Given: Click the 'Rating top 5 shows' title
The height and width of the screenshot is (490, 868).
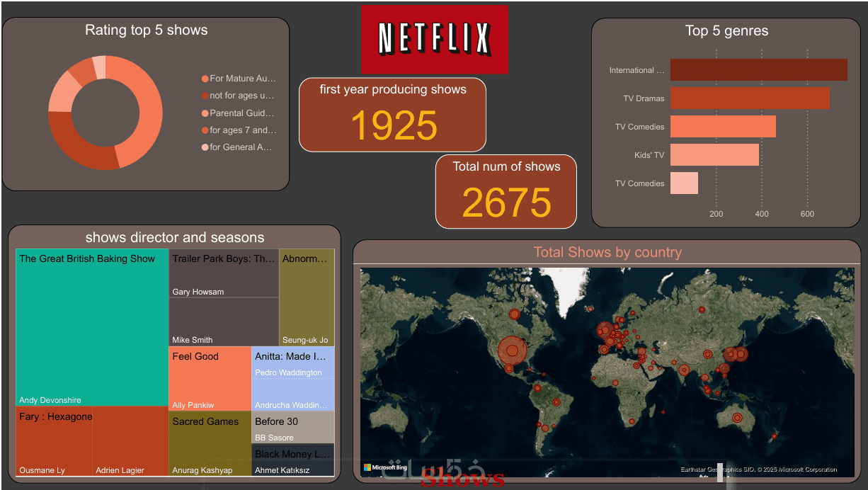Looking at the screenshot, I should coord(147,30).
